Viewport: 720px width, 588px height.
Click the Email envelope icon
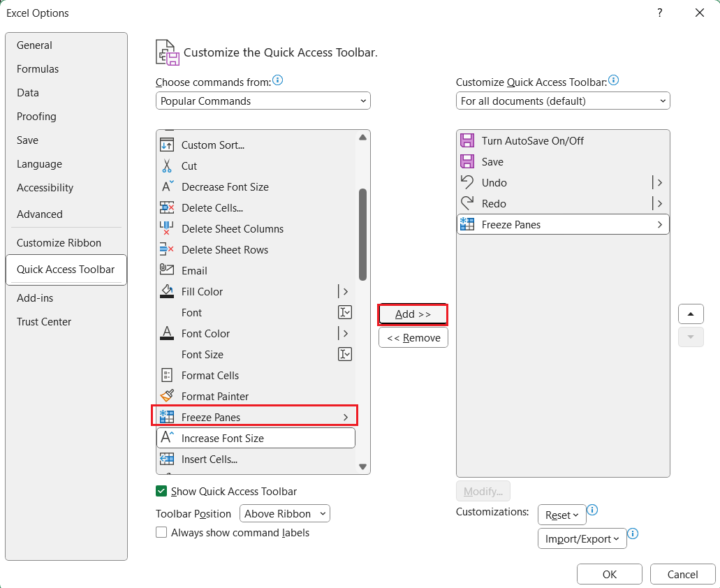(x=167, y=270)
